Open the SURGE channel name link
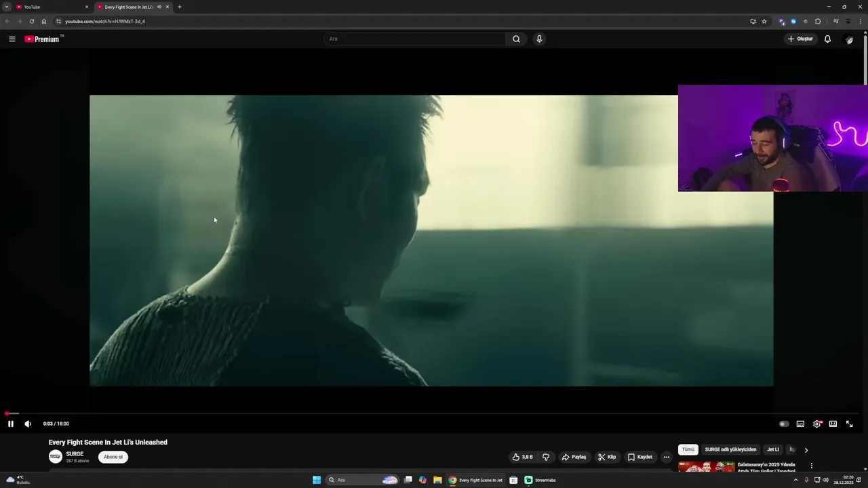 pos(75,454)
